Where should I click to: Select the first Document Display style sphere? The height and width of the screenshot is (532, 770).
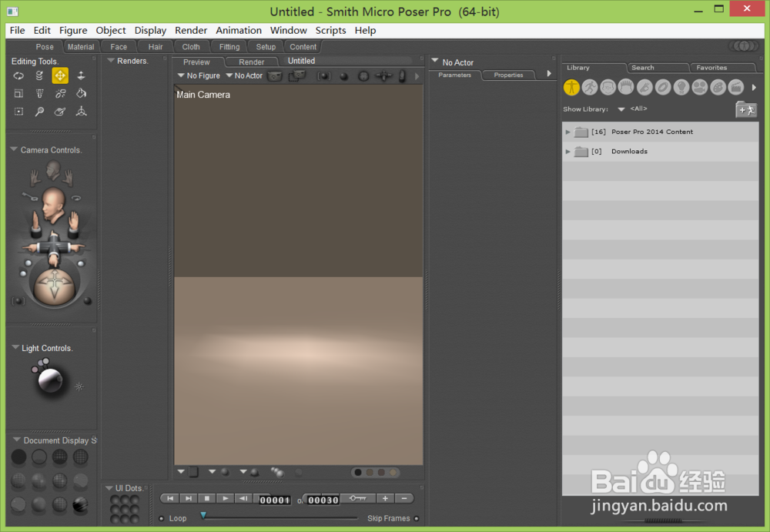tap(18, 457)
